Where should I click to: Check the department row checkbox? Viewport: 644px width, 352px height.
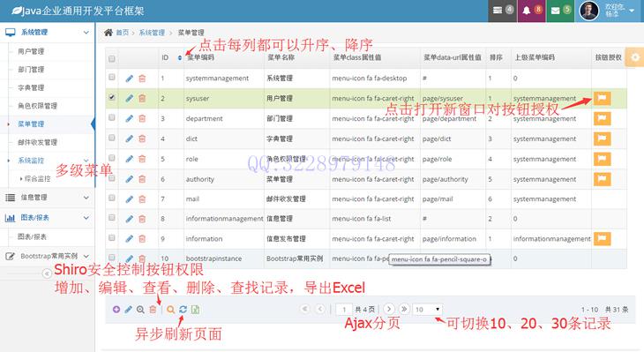pyautogui.click(x=112, y=117)
